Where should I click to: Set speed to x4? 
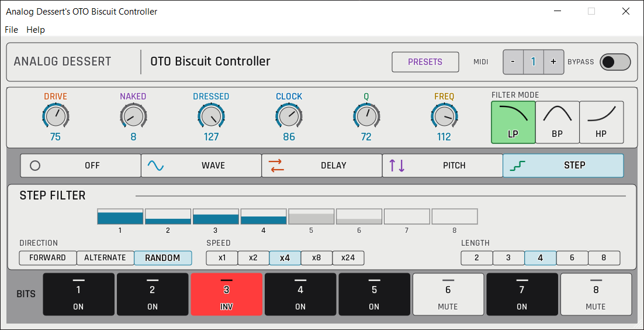[285, 258]
